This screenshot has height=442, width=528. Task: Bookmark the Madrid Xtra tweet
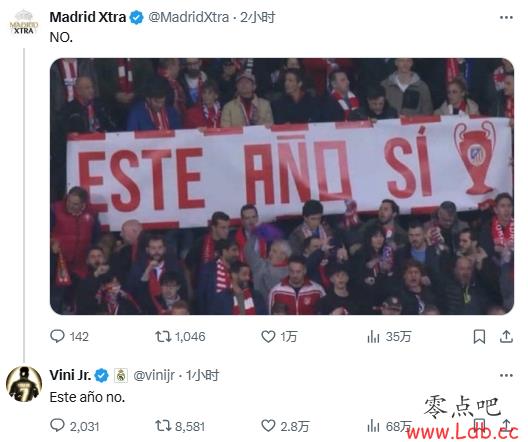click(479, 336)
